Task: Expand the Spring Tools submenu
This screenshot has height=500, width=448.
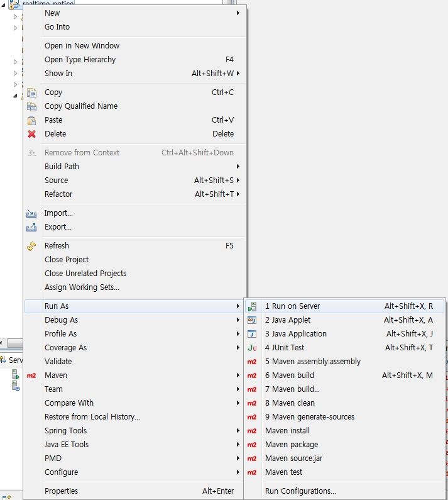Action: coord(238,431)
